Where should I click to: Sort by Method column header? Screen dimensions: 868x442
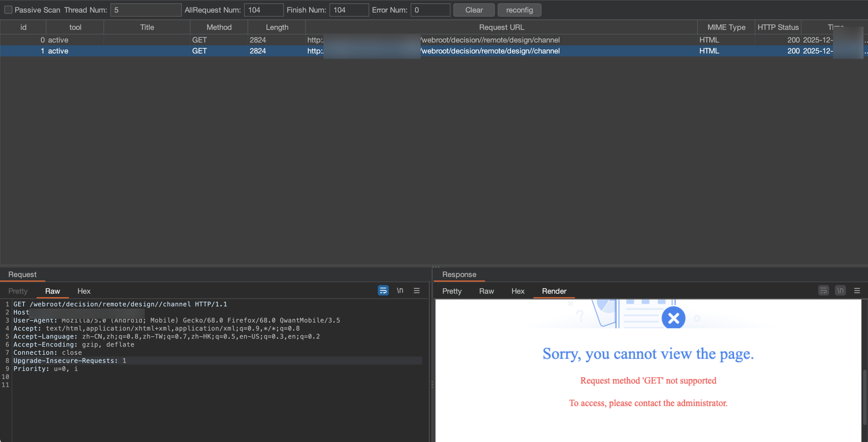tap(219, 27)
